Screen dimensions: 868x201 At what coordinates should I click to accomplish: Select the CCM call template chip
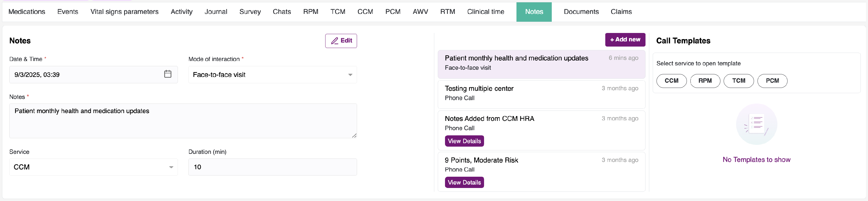click(x=671, y=81)
